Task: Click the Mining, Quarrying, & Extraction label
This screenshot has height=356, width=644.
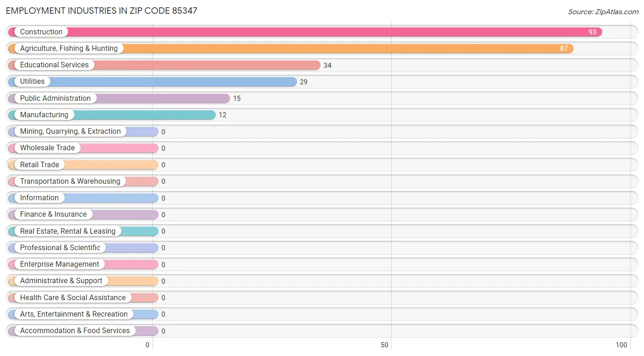Action: tap(71, 131)
